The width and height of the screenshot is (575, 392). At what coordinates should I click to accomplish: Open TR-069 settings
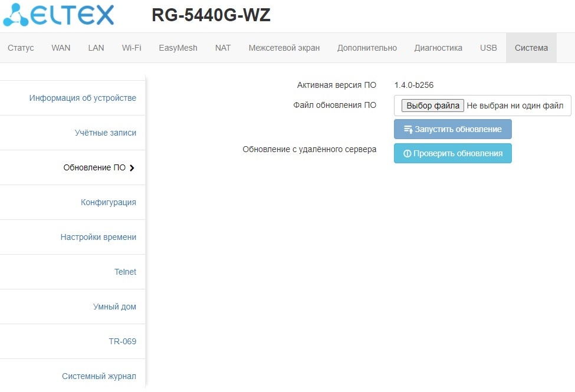[123, 341]
